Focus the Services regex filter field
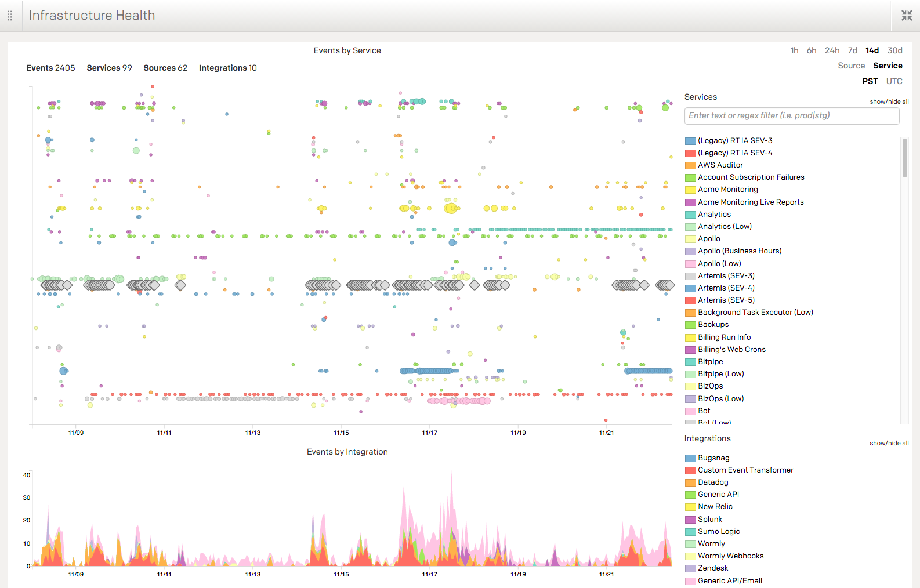The height and width of the screenshot is (588, 920). click(791, 115)
